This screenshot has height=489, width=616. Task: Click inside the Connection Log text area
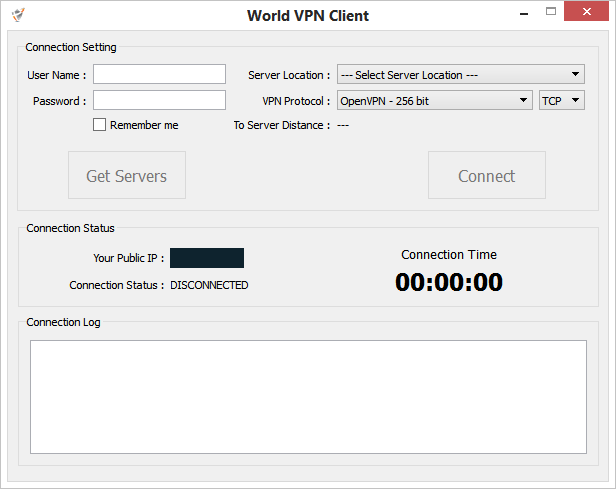(308, 397)
